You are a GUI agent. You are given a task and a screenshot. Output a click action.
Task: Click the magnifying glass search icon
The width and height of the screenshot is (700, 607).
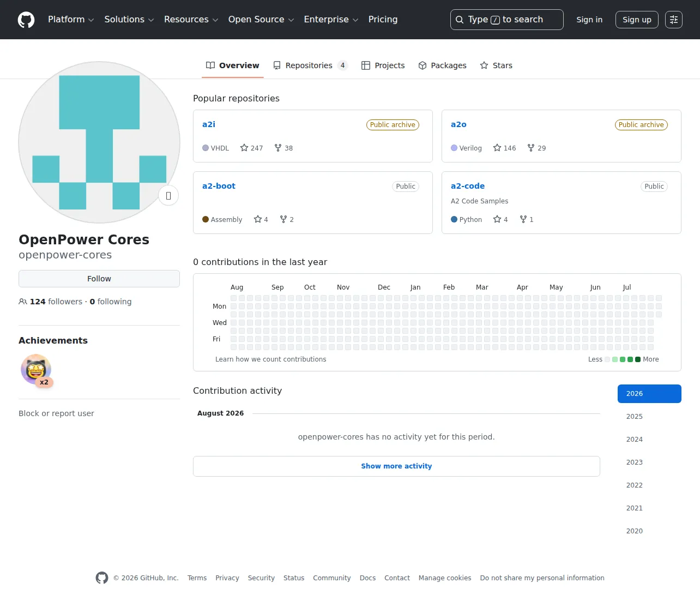pyautogui.click(x=460, y=20)
